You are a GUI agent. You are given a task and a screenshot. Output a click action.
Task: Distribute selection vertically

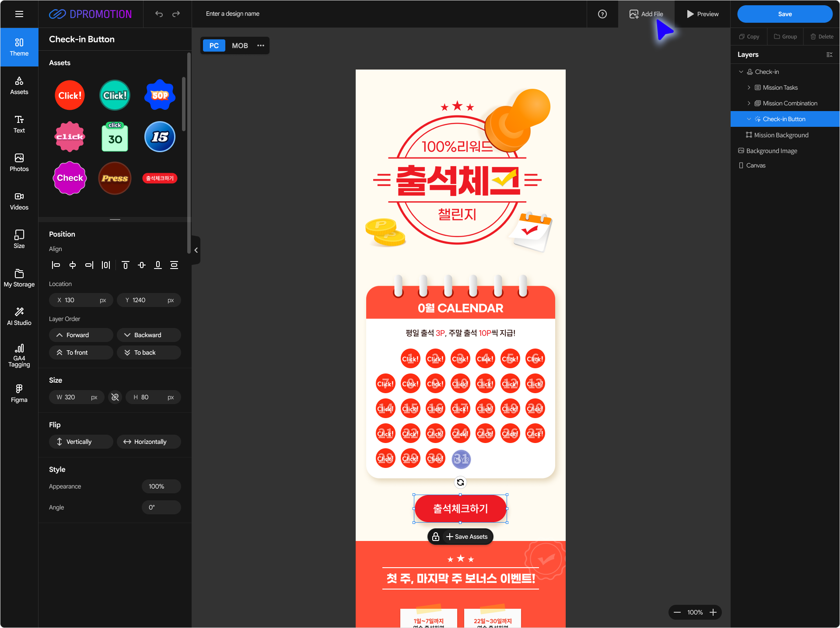pyautogui.click(x=174, y=265)
